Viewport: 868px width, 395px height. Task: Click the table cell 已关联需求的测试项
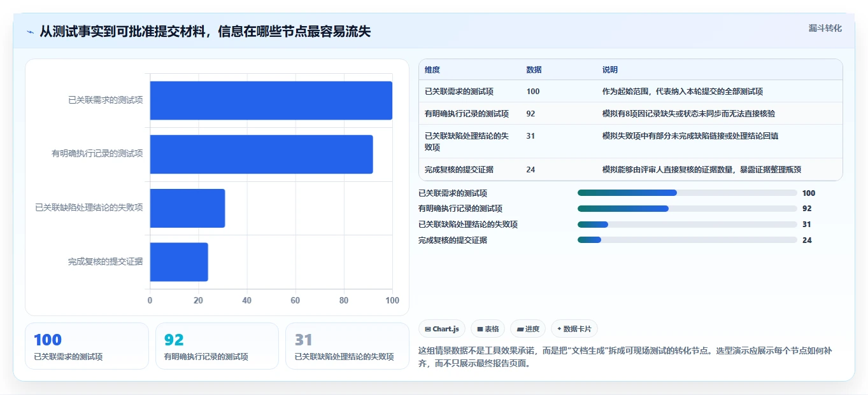459,92
